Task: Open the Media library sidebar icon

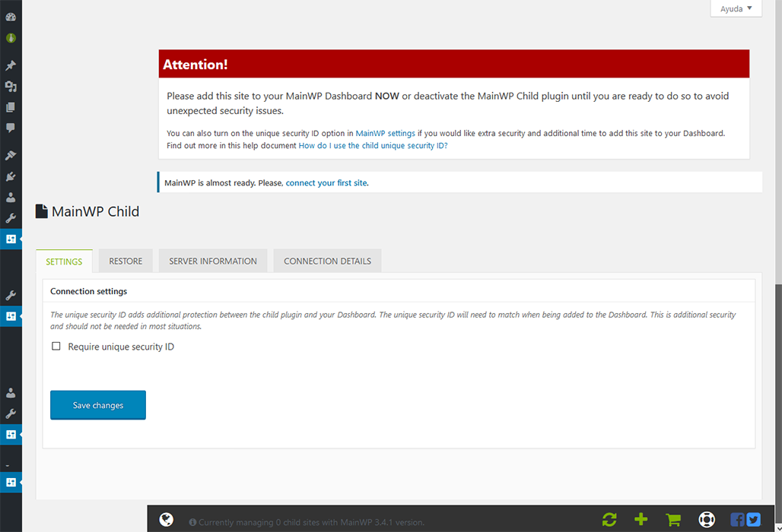Action: [11, 86]
